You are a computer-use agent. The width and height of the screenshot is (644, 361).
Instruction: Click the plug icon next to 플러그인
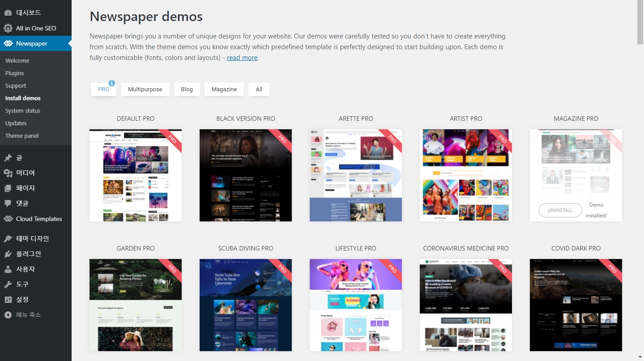(8, 254)
